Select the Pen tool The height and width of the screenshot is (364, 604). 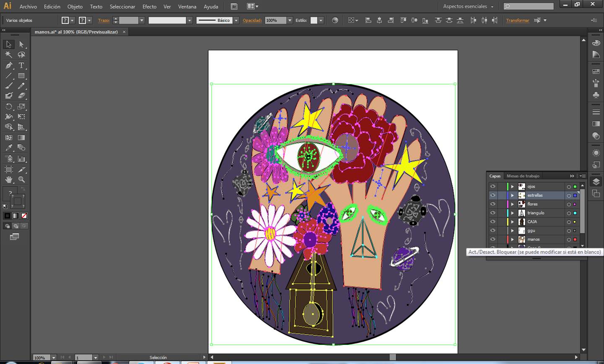[x=9, y=65]
